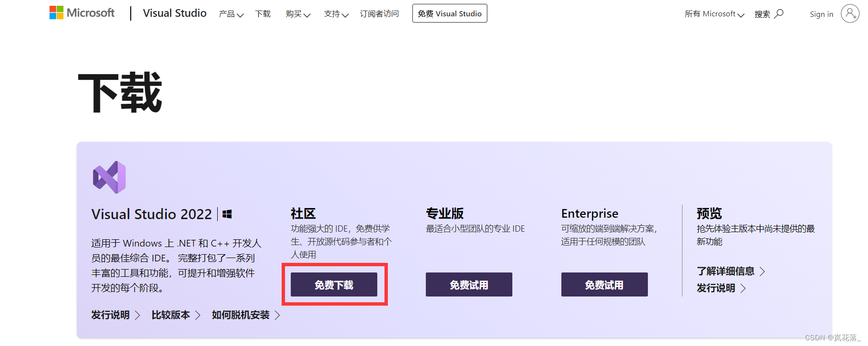Image resolution: width=868 pixels, height=346 pixels.
Task: Click 免费试用 under Enterprise
Action: click(x=604, y=284)
